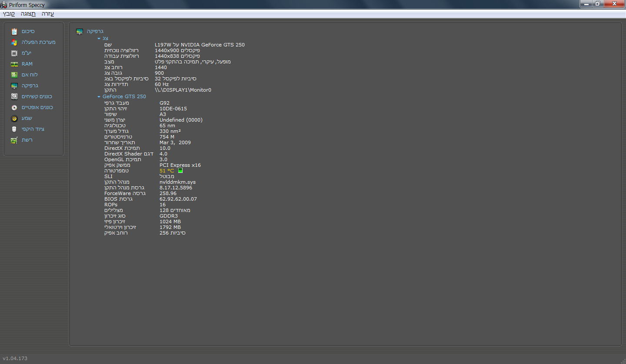Click the device path \\.\DISPLAY1\Monitor0
The height and width of the screenshot is (364, 626).
pyautogui.click(x=183, y=90)
